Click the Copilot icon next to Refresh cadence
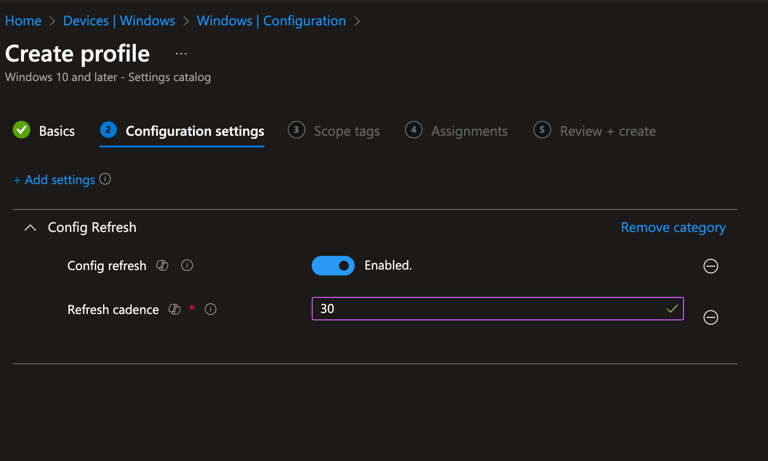 (174, 310)
